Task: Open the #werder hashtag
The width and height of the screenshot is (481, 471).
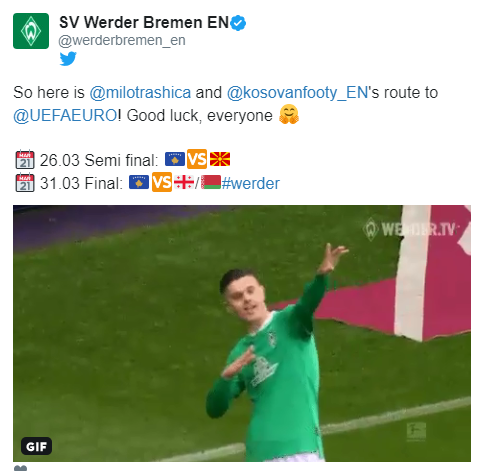Action: (251, 183)
